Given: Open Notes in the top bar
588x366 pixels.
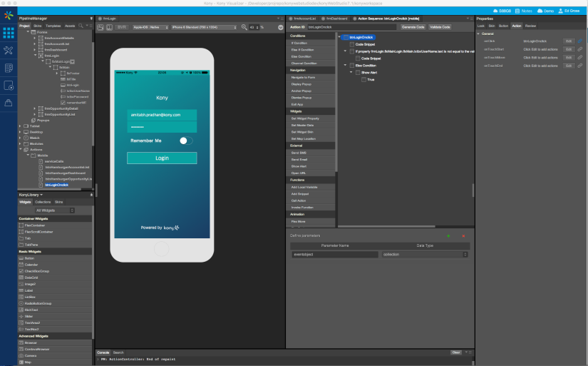Looking at the screenshot, I should tap(524, 11).
